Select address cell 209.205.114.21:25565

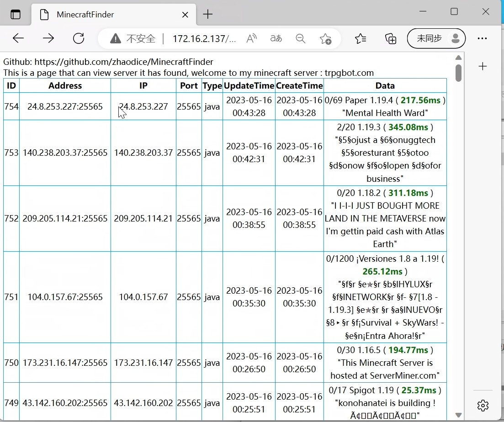coord(65,218)
